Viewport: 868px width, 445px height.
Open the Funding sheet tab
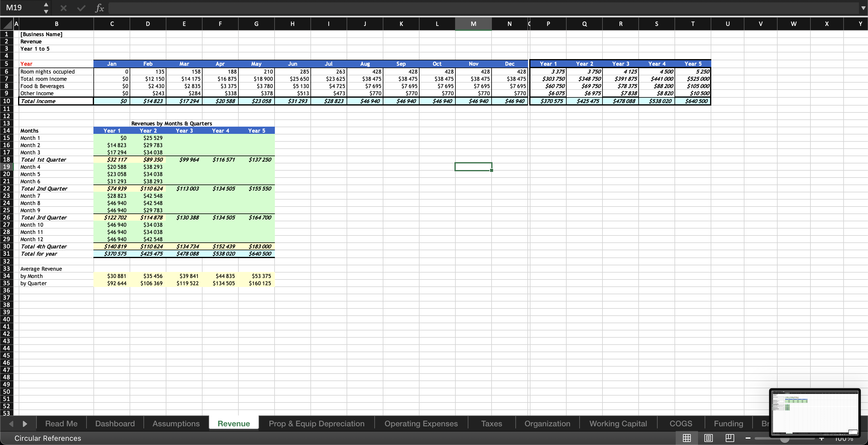pyautogui.click(x=728, y=423)
